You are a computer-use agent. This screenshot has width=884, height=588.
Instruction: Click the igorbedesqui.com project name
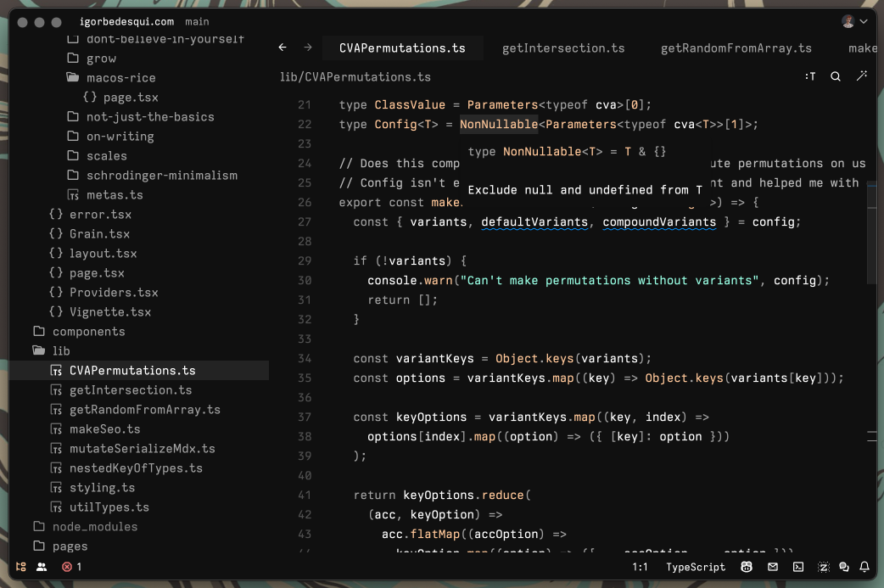point(127,21)
